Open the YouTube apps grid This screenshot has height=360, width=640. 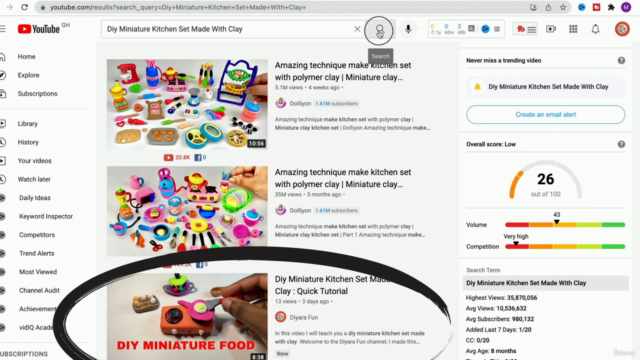click(x=573, y=29)
